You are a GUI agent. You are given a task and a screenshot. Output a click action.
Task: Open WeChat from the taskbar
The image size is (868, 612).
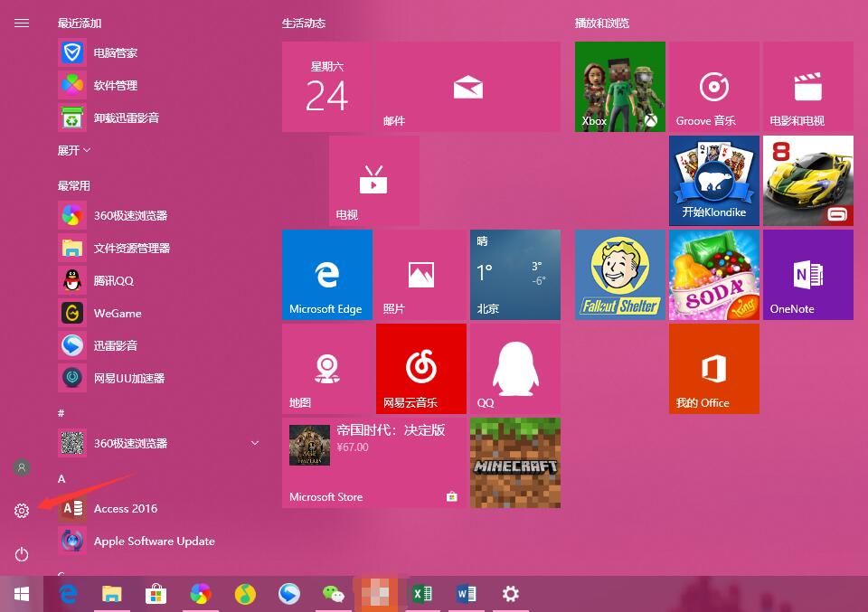pyautogui.click(x=333, y=594)
